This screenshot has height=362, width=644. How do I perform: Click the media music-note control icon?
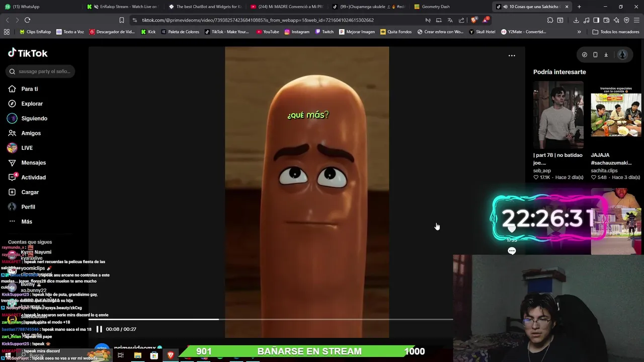(x=586, y=20)
